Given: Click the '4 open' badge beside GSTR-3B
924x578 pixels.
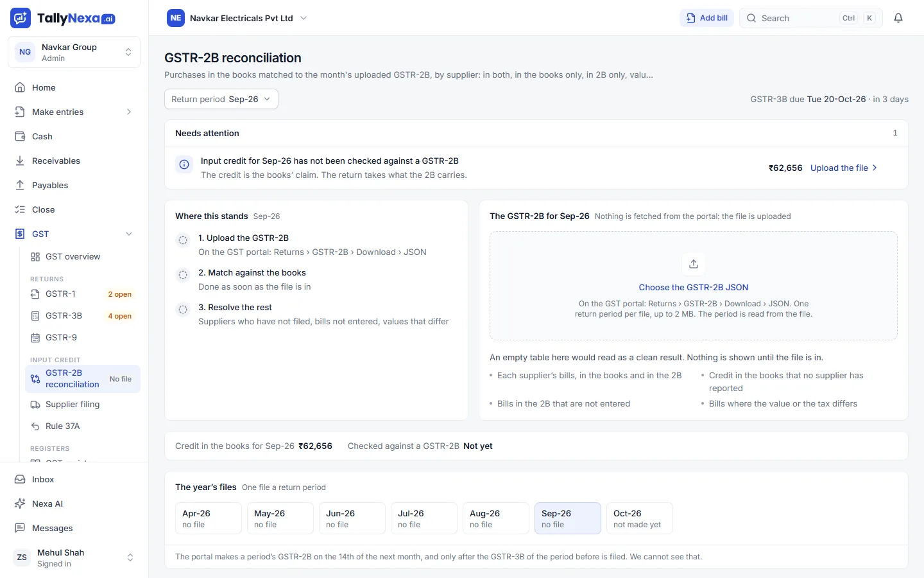Looking at the screenshot, I should pos(119,316).
